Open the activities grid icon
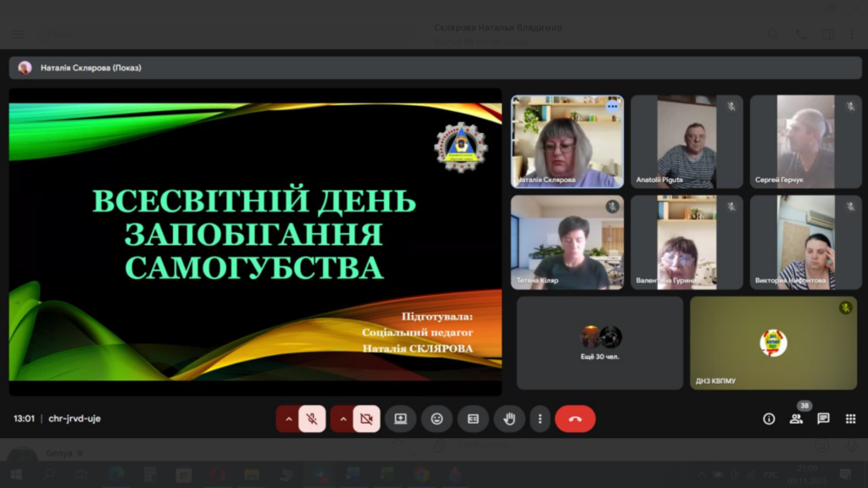The height and width of the screenshot is (488, 868). click(x=850, y=419)
